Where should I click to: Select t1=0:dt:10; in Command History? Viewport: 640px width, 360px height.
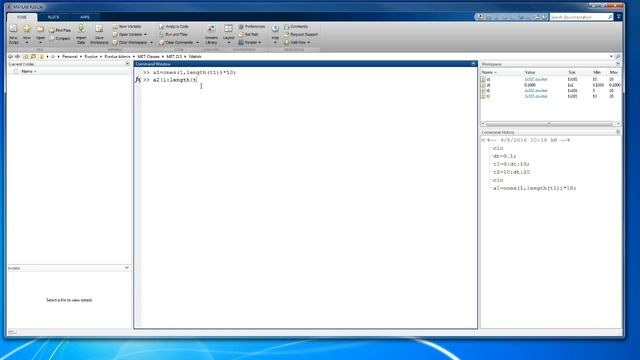pyautogui.click(x=511, y=164)
